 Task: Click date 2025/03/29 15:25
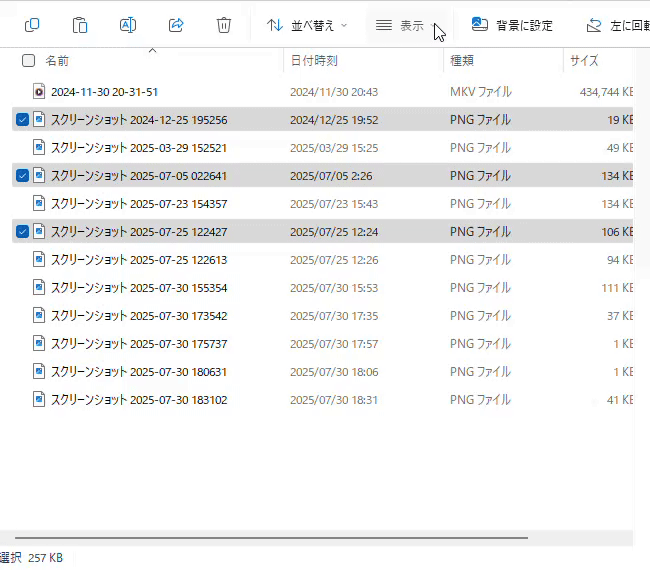point(334,148)
